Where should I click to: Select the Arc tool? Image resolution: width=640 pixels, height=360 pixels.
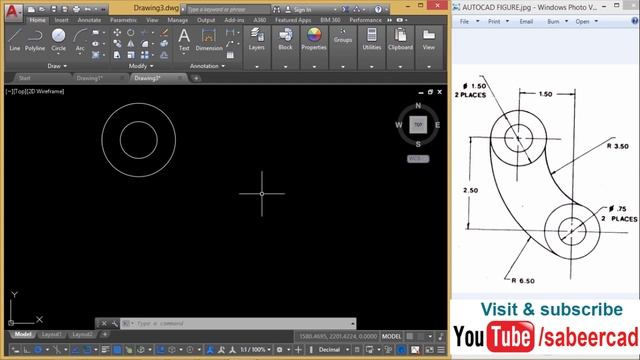(80, 40)
